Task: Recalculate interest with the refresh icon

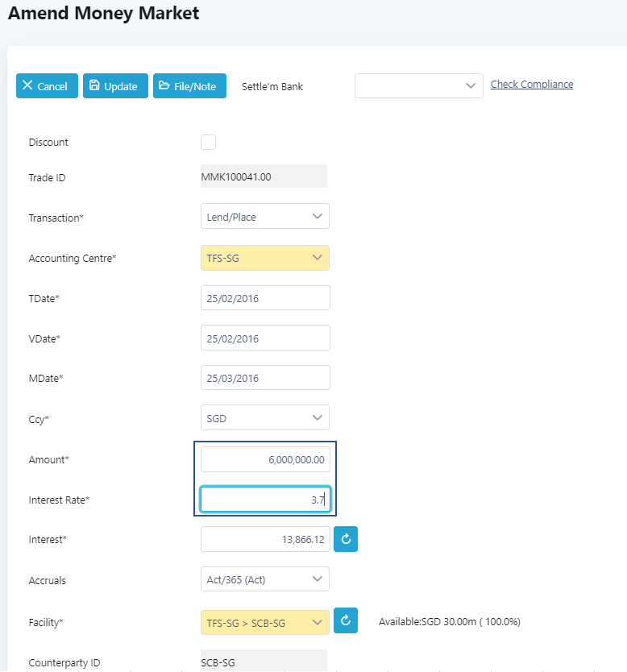Action: 346,539
